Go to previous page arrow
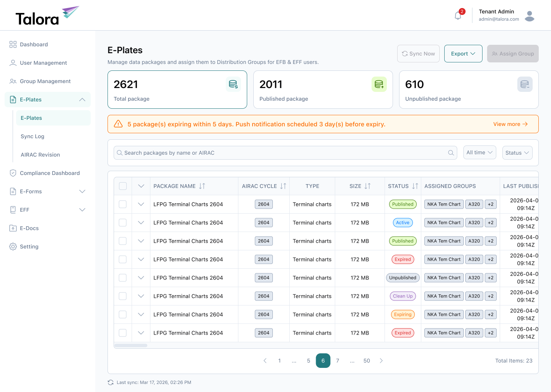551x392 pixels. click(x=265, y=361)
